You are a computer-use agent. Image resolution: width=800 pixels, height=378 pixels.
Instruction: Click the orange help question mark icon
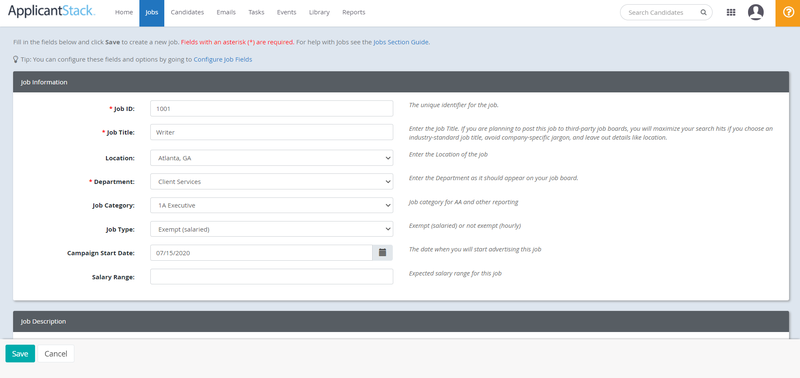pyautogui.click(x=788, y=13)
